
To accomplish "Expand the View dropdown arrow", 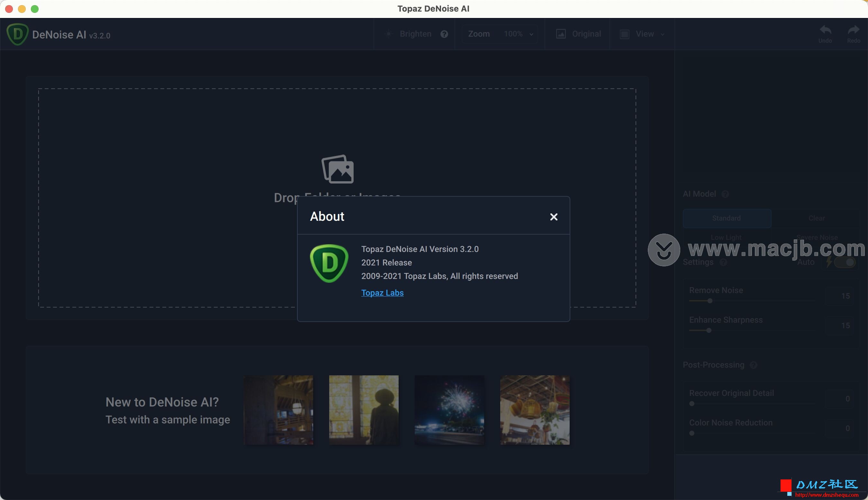I will tap(663, 34).
